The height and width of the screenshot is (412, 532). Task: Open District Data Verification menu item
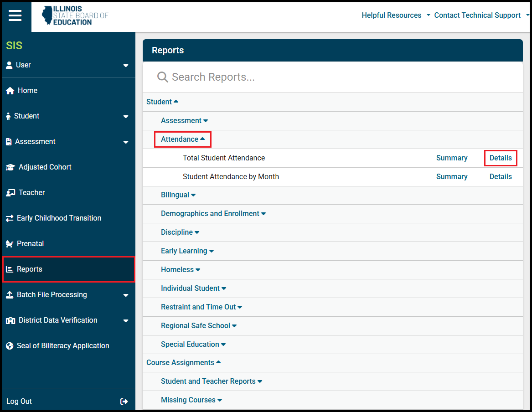coord(58,320)
